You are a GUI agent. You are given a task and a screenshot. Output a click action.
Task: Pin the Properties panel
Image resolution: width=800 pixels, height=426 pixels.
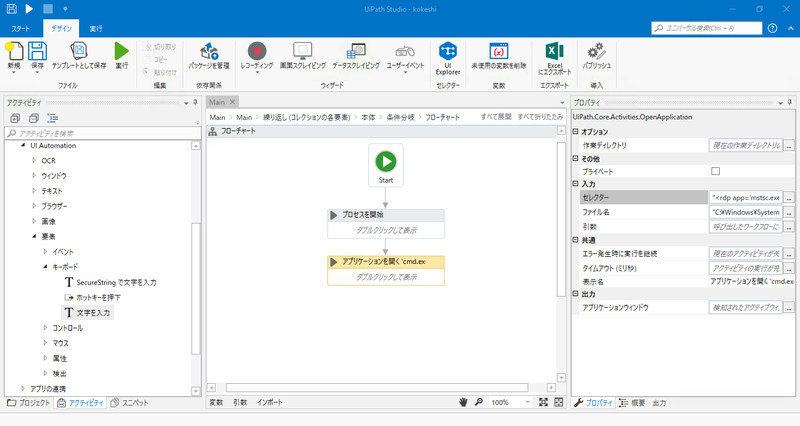click(x=789, y=103)
